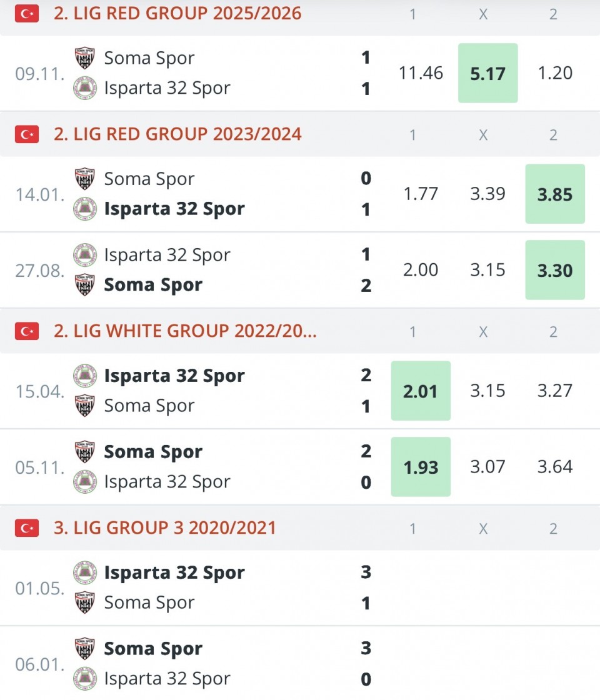Open the 2. LIG WHITE GROUP 2022 league
Image resolution: width=600 pixels, height=700 pixels.
coord(185,331)
